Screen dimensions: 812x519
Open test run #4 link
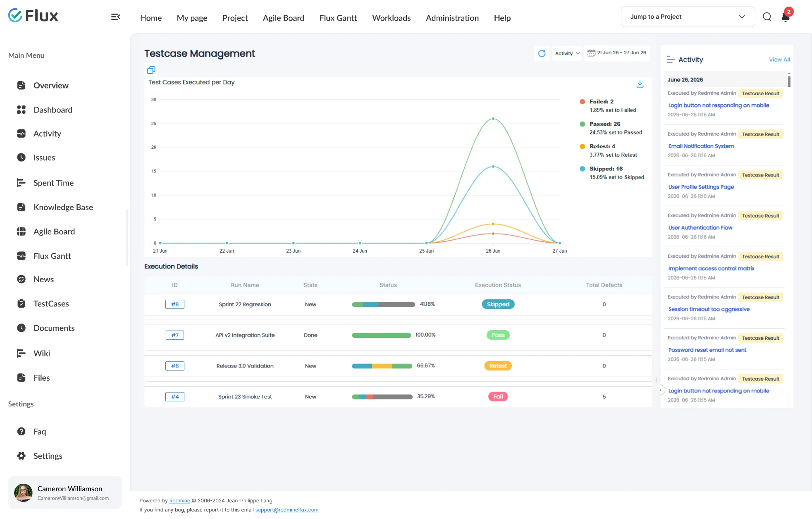click(175, 396)
